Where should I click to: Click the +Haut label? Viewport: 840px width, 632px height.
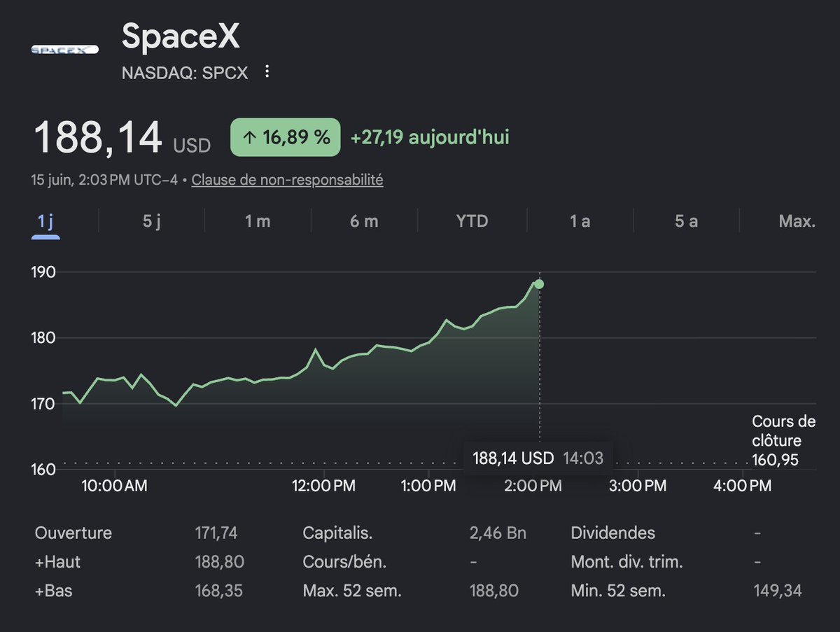(x=57, y=562)
